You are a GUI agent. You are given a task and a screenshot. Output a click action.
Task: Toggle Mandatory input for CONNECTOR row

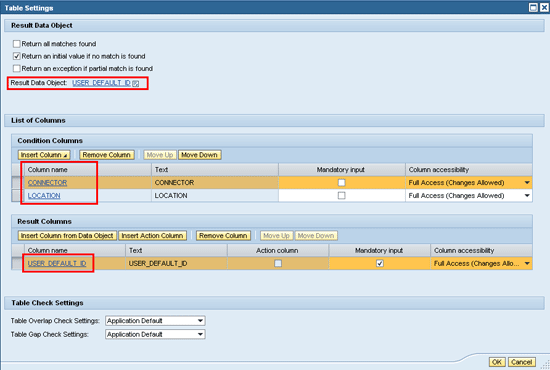click(341, 182)
